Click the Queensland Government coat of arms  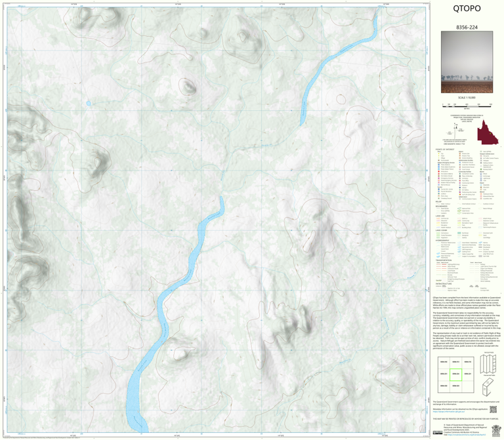pos(496,431)
